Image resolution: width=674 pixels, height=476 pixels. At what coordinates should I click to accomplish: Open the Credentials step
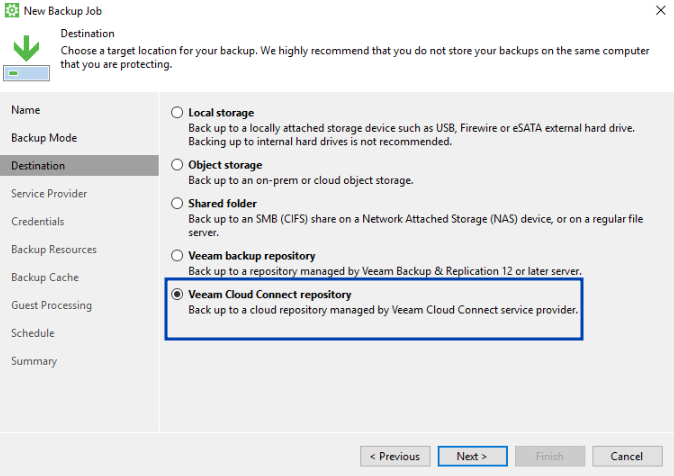(38, 221)
